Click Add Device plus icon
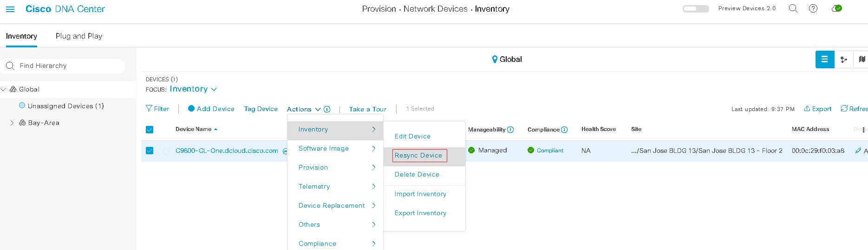The image size is (868, 250). [x=191, y=108]
